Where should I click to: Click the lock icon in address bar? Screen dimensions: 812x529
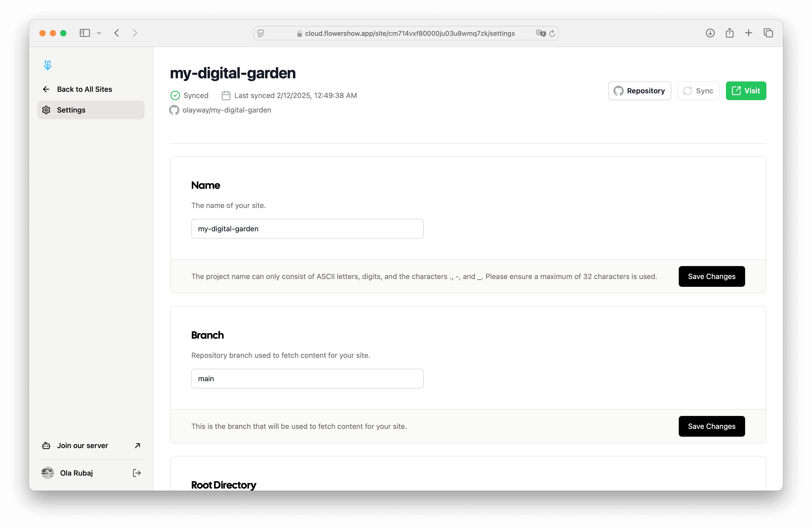tap(299, 33)
